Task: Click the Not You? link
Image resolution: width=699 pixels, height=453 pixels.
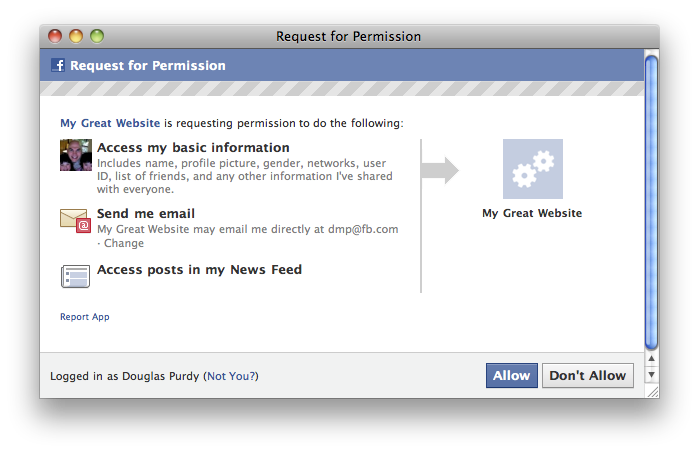Action: click(232, 376)
